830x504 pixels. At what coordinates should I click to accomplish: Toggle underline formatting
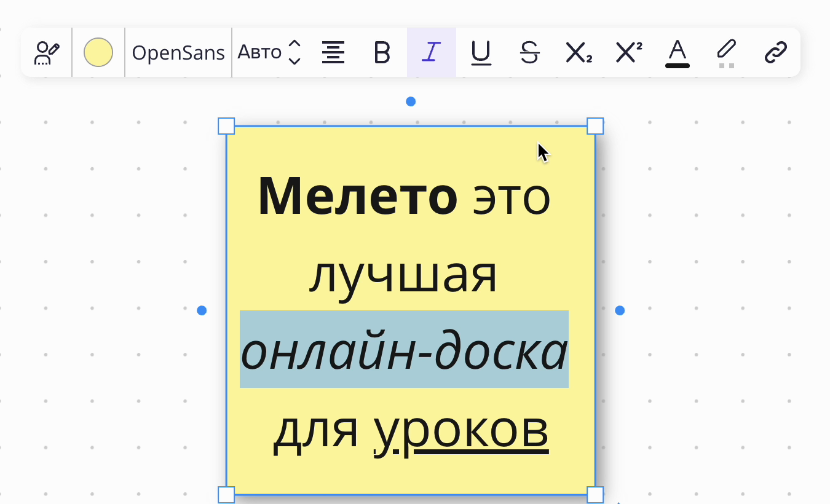(x=481, y=53)
